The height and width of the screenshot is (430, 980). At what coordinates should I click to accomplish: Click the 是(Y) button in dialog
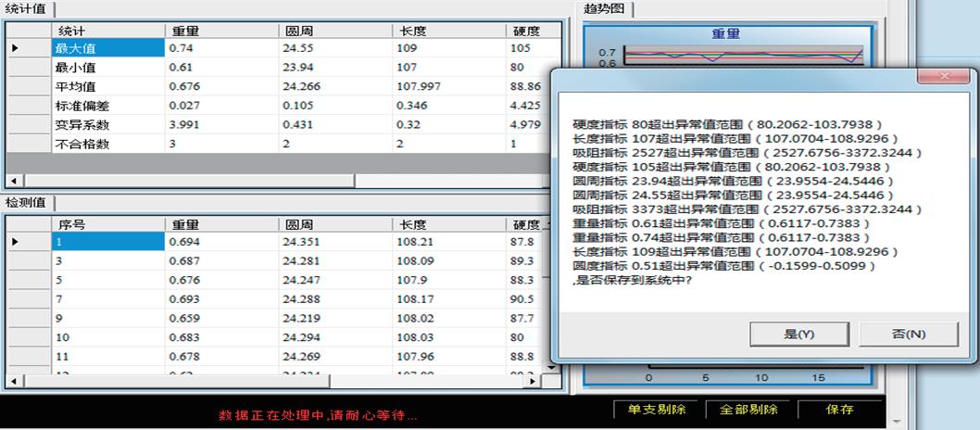tap(798, 334)
